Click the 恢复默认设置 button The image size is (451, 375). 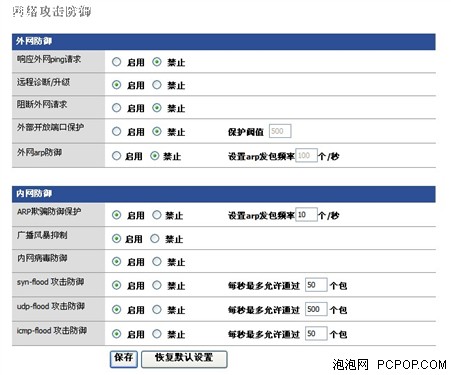click(x=184, y=359)
